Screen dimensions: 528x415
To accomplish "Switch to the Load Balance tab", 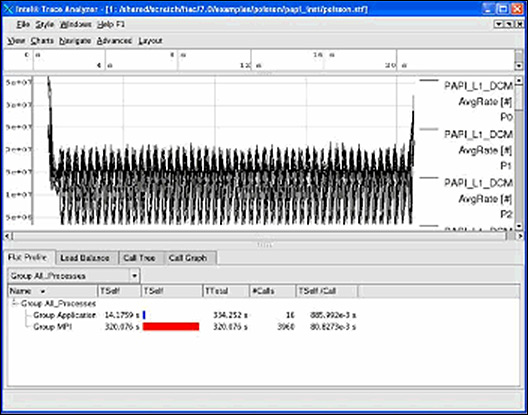I will coord(85,258).
